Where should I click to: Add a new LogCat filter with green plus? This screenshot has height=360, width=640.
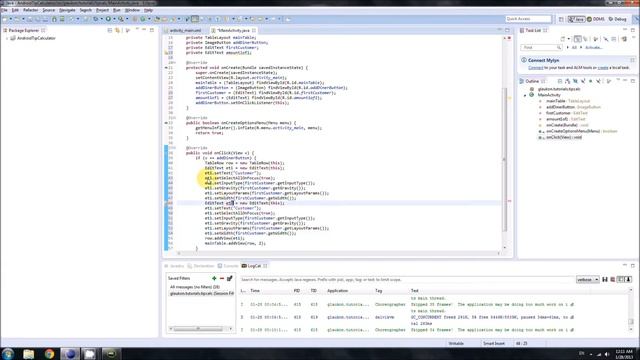coord(214,278)
